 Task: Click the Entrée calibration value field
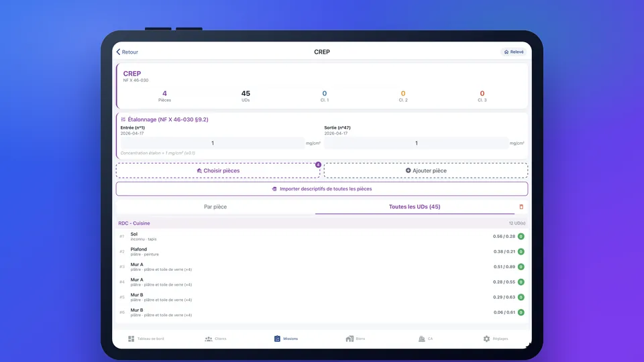(x=213, y=143)
